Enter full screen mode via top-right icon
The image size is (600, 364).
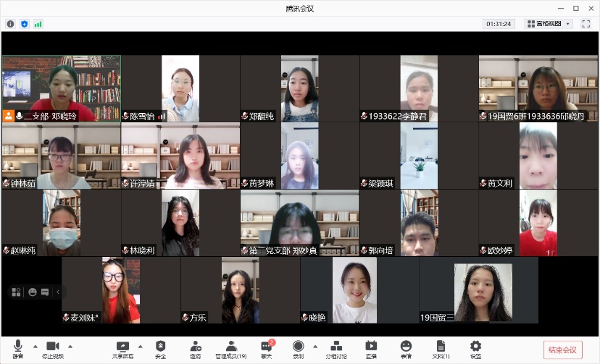coord(586,24)
